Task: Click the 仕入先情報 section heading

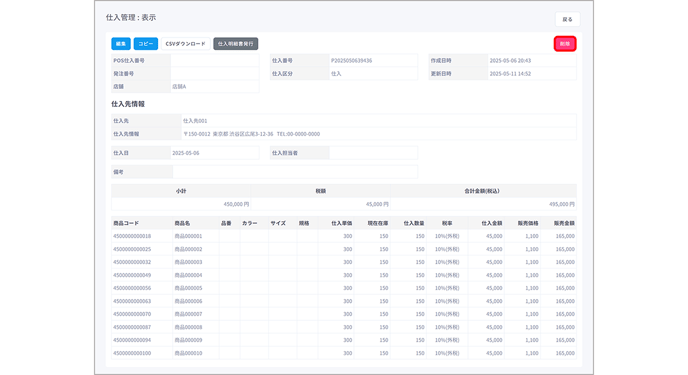Action: tap(128, 104)
